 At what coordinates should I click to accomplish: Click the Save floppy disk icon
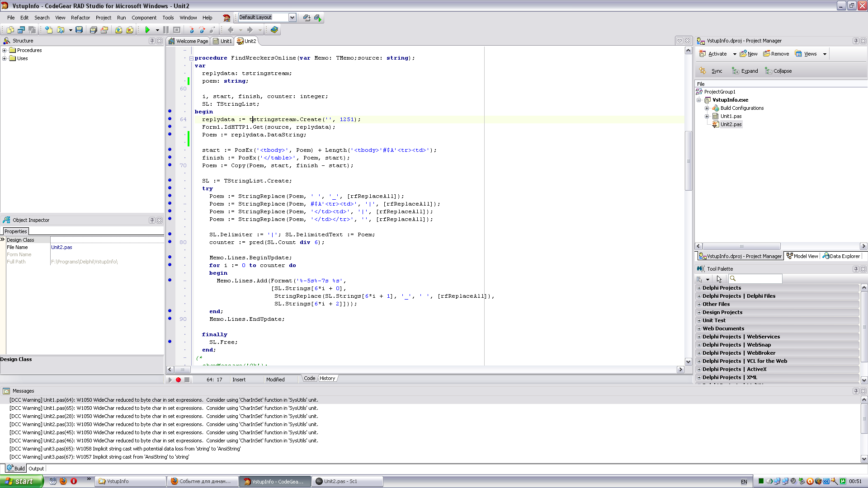[79, 30]
